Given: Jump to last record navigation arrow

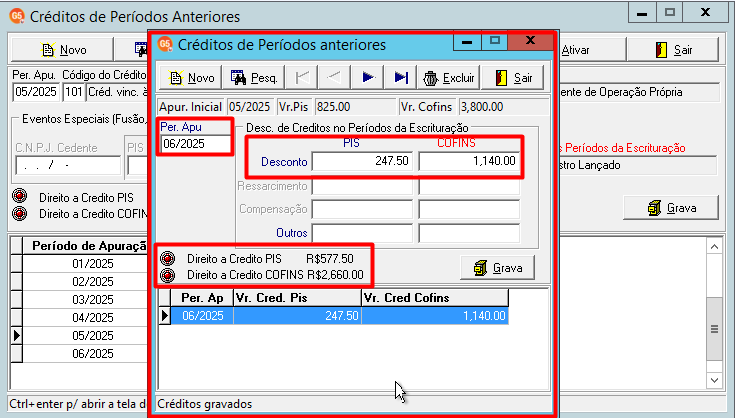Looking at the screenshot, I should click(401, 78).
